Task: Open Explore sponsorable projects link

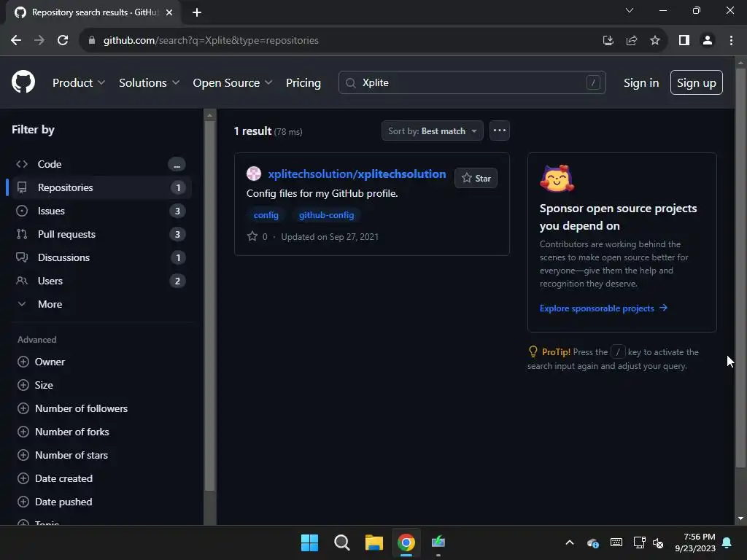Action: click(x=603, y=308)
